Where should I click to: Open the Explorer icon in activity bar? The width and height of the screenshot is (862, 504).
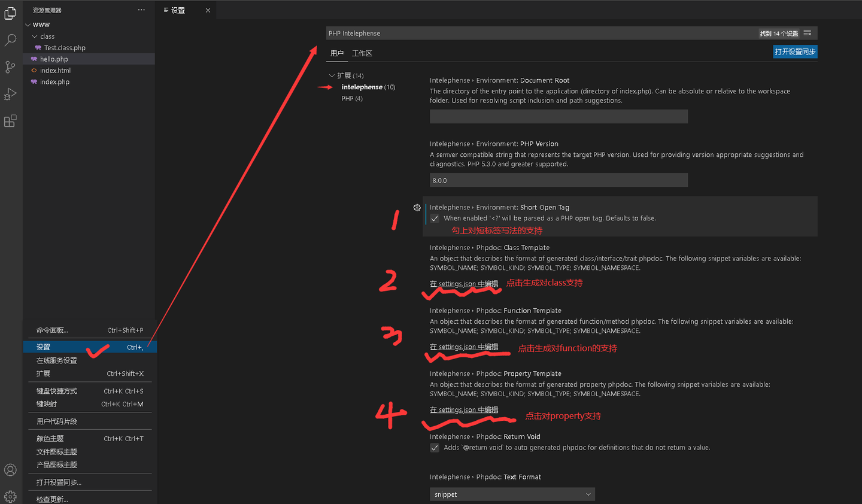[x=10, y=13]
